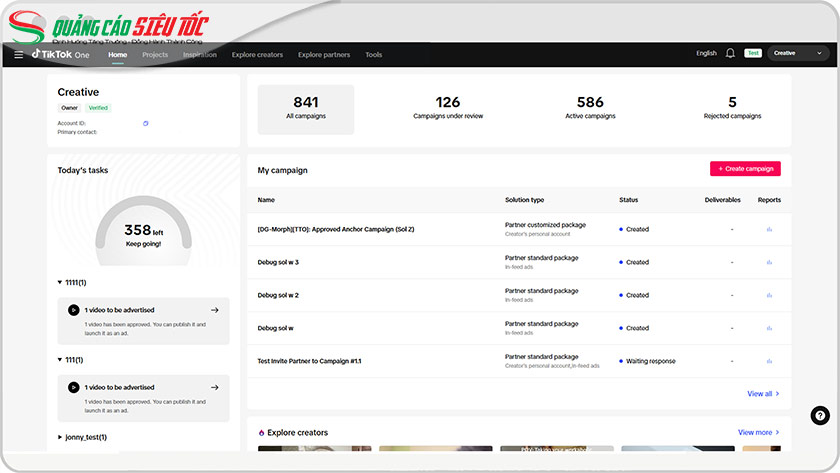Screen dimensions: 840x473
Task: Open report chart icon for Debug sol w
Action: tap(769, 328)
